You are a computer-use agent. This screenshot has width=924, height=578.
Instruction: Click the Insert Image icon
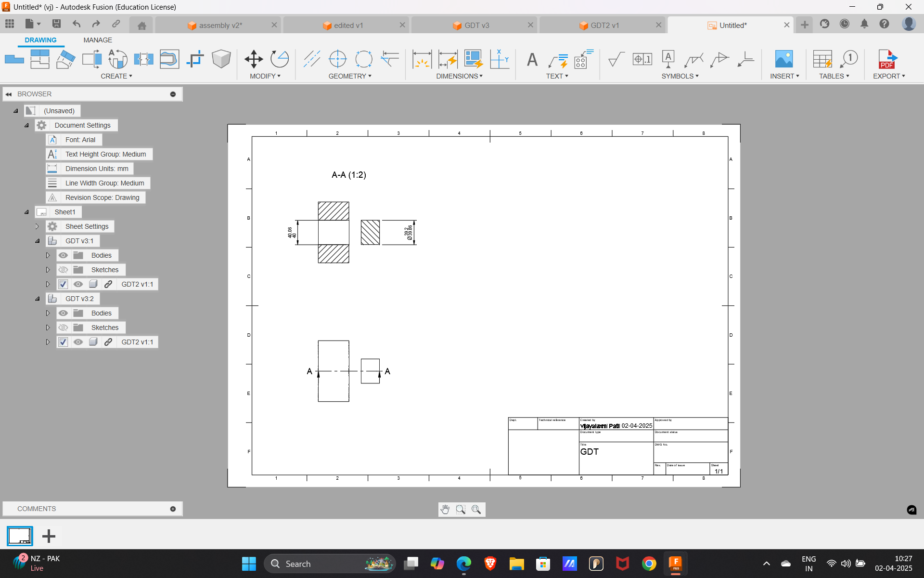tap(783, 59)
